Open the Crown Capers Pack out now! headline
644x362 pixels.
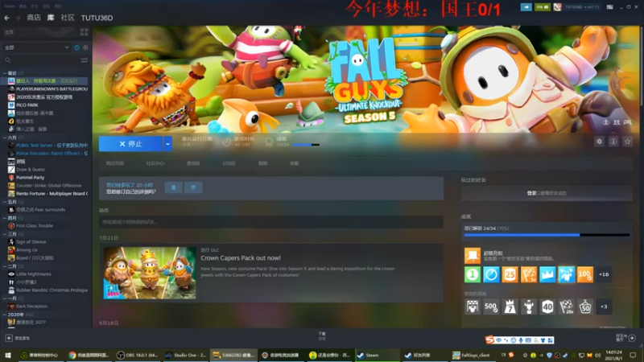pyautogui.click(x=241, y=258)
